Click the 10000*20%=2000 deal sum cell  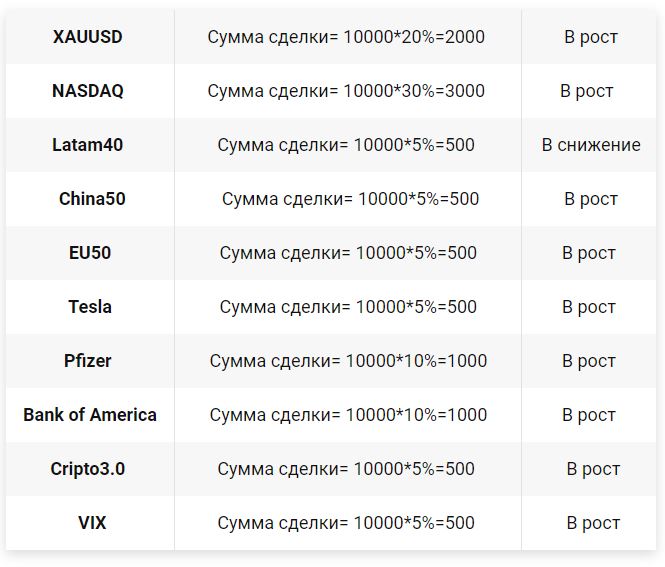[x=346, y=37]
